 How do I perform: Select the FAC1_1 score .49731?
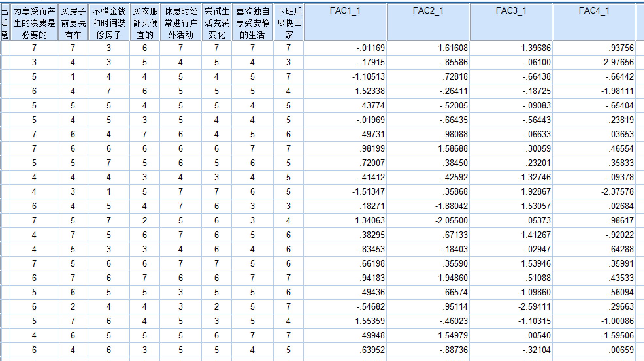point(345,134)
